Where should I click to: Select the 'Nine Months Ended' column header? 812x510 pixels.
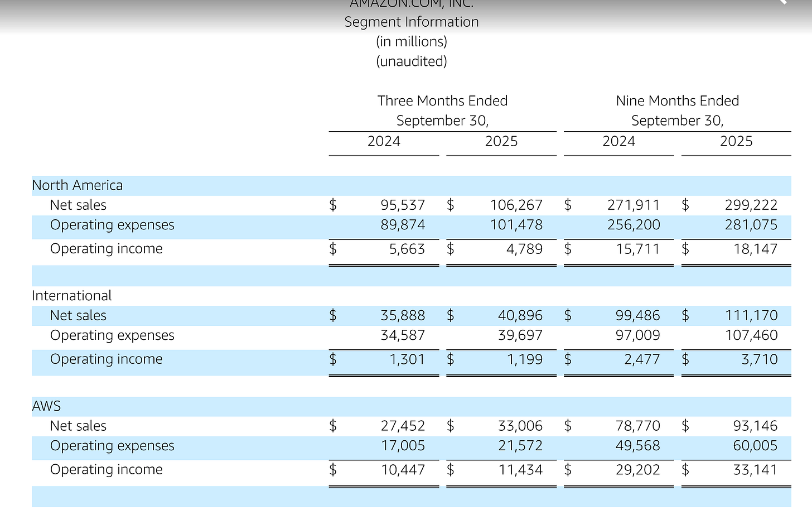pyautogui.click(x=678, y=100)
